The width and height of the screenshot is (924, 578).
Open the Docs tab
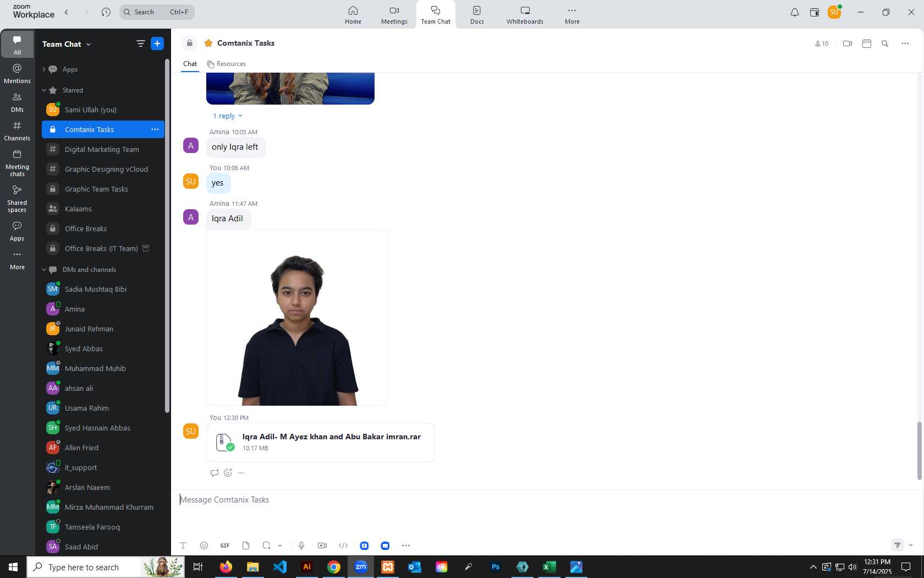pyautogui.click(x=477, y=15)
